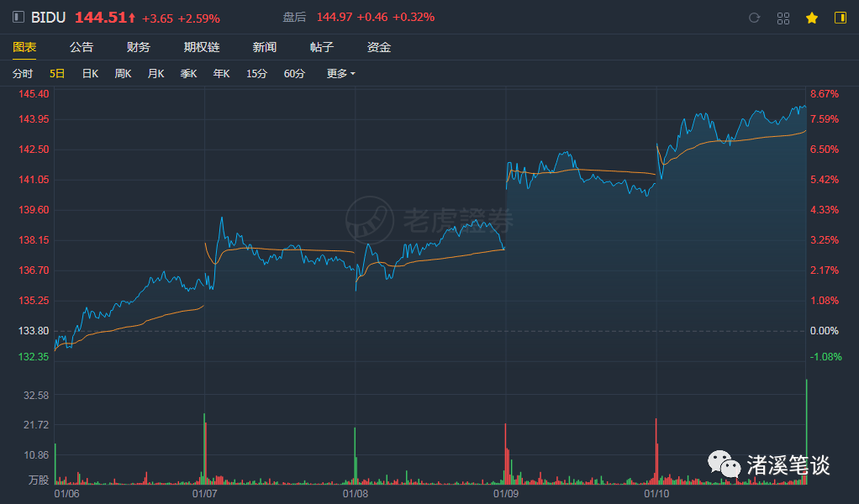Select the 季K chart period
Viewport: 859px width, 504px height.
(188, 73)
